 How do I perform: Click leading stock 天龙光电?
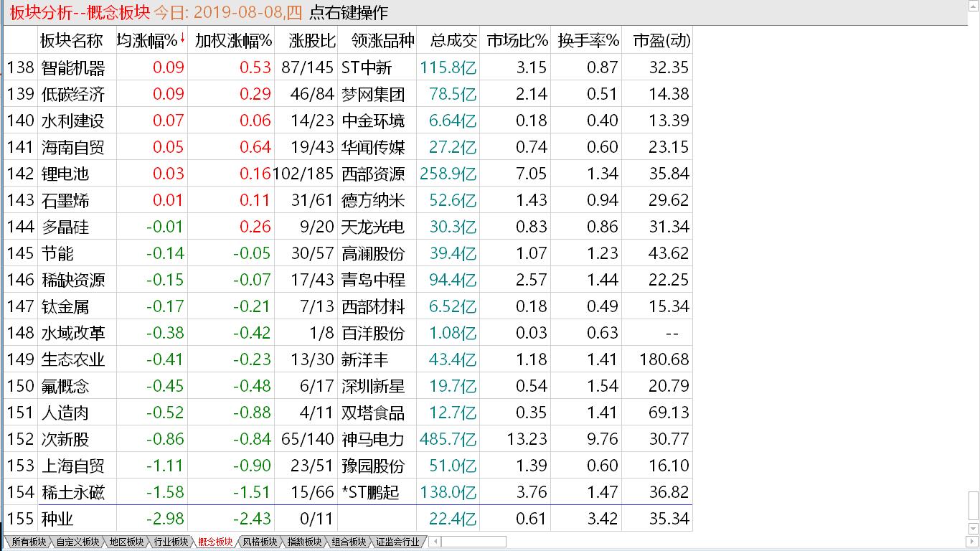(x=373, y=227)
